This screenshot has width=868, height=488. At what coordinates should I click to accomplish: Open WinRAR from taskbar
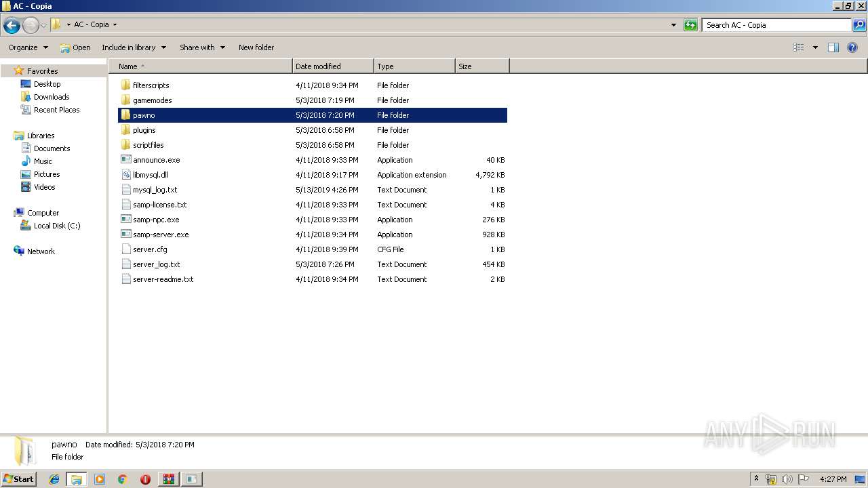click(x=168, y=479)
